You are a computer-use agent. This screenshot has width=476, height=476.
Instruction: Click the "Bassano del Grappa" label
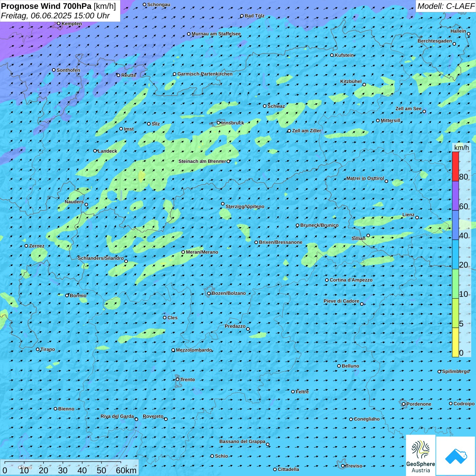point(242,441)
